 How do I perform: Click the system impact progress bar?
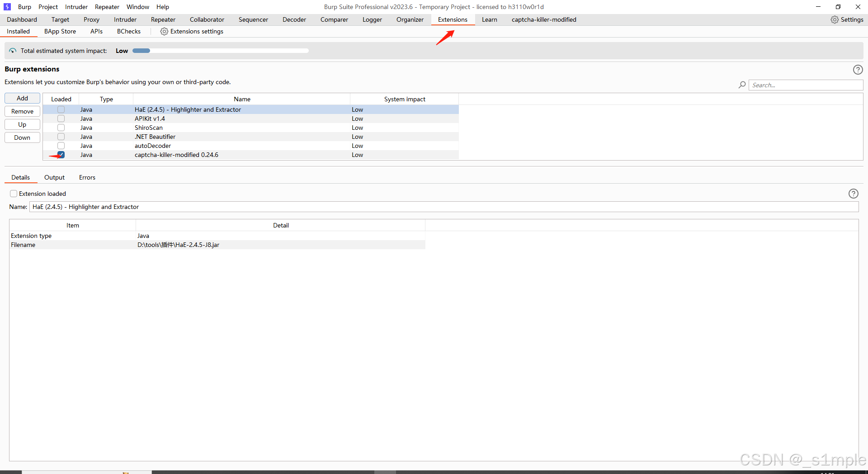[x=221, y=51]
